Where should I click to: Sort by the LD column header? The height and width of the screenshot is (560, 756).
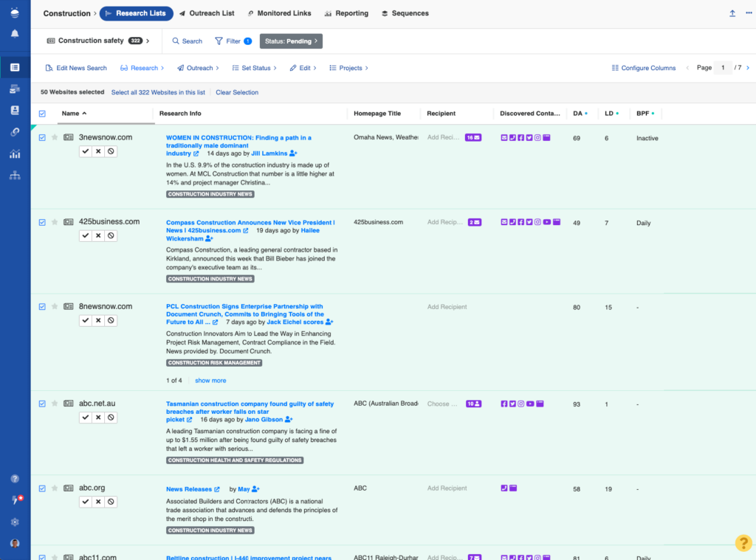(x=612, y=114)
